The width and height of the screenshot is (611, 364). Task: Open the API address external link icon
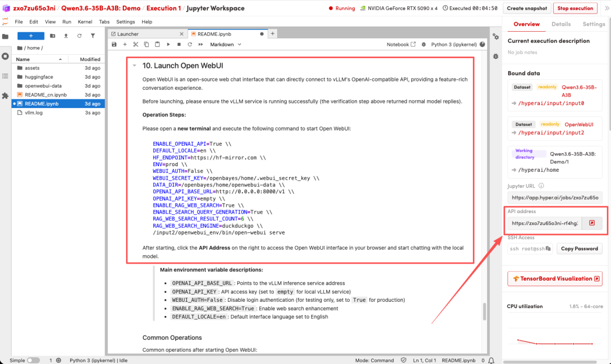592,223
